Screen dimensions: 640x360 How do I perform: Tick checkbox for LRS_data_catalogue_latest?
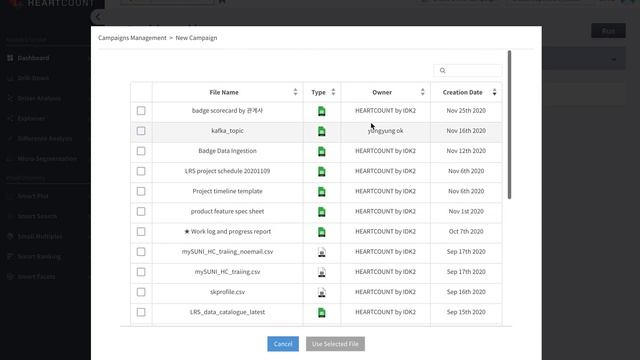click(141, 312)
